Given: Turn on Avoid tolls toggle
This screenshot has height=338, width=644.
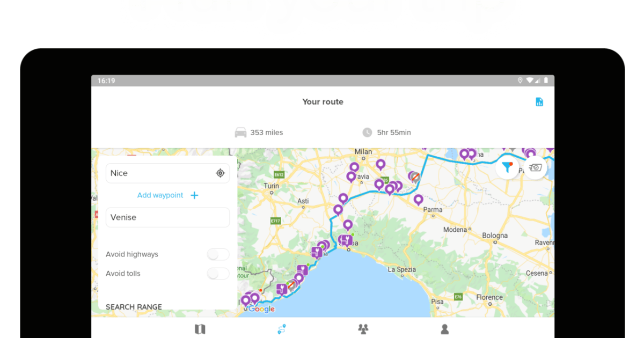Looking at the screenshot, I should point(218,274).
